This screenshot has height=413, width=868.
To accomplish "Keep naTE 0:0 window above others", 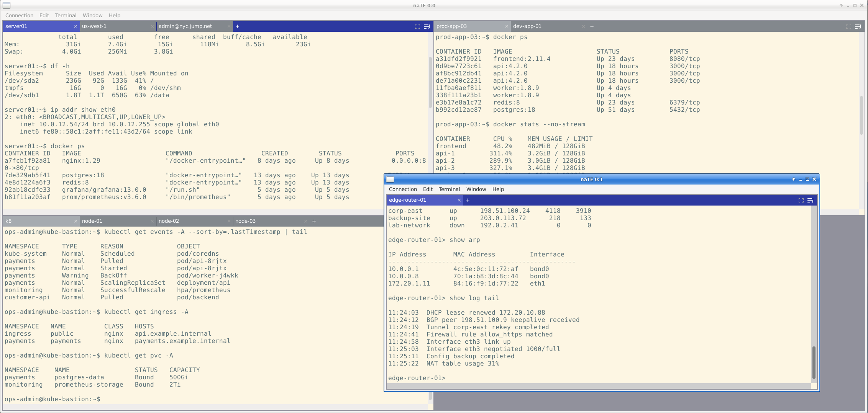I will coord(841,5).
